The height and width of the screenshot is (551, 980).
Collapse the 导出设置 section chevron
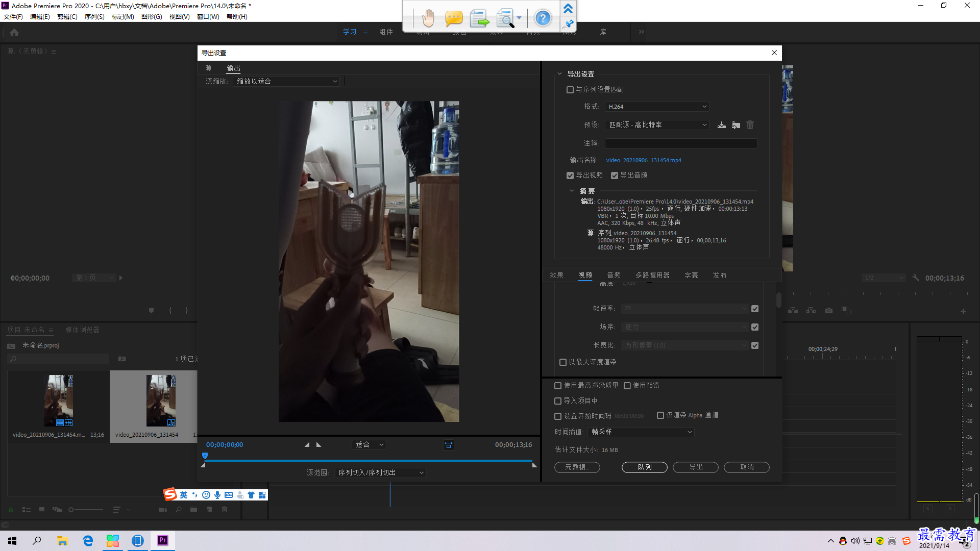[x=559, y=74]
